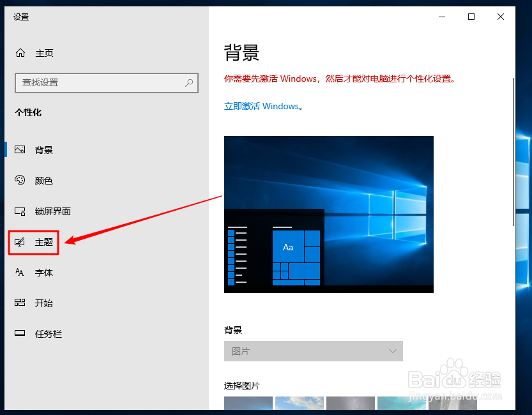Click the theme brush icon beside 主题
The width and height of the screenshot is (532, 415).
click(20, 242)
